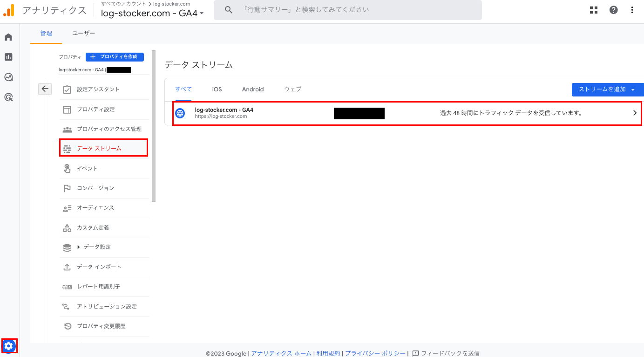This screenshot has width=644, height=357.
Task: Click the Data Import upload icon
Action: [x=67, y=267]
